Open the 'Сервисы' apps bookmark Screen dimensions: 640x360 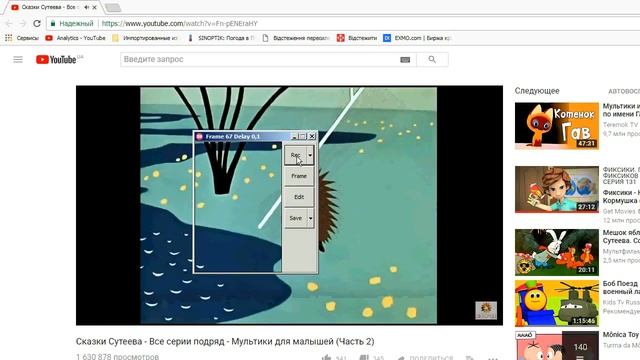(x=22, y=38)
